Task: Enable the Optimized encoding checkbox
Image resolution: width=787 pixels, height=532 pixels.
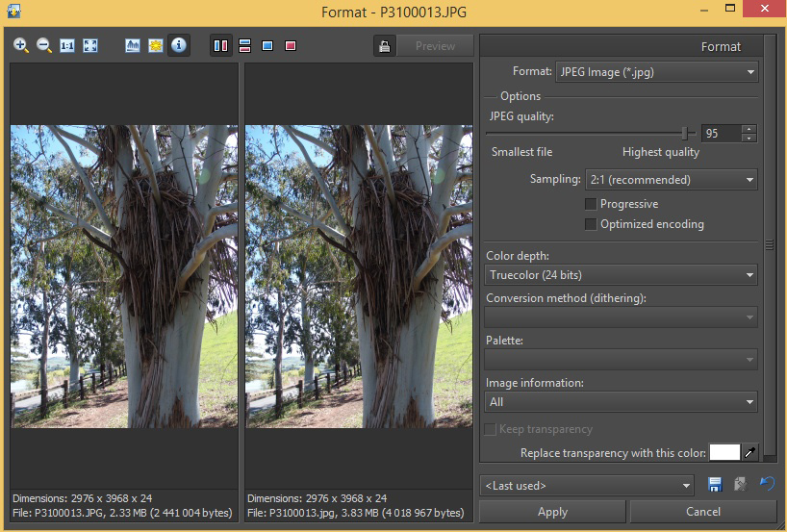Action: (591, 224)
